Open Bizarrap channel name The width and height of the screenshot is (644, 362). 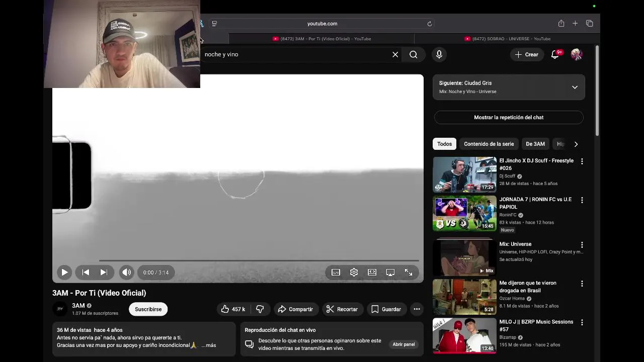tap(508, 337)
